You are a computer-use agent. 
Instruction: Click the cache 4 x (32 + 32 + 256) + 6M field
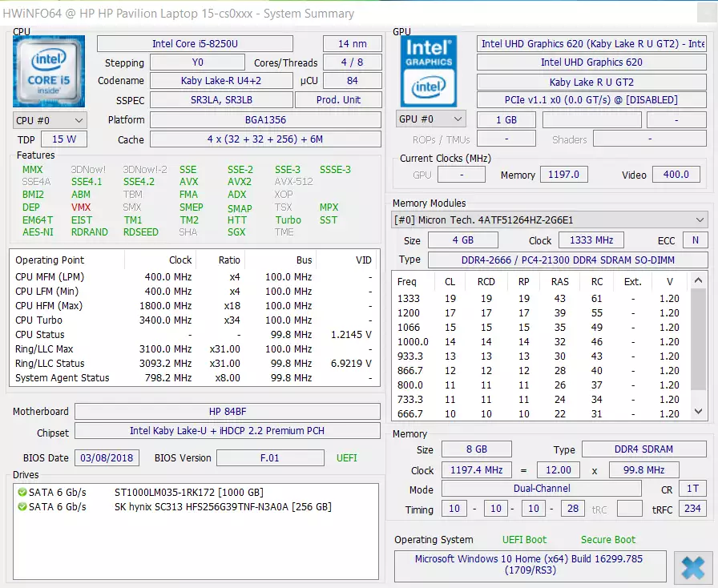click(265, 139)
